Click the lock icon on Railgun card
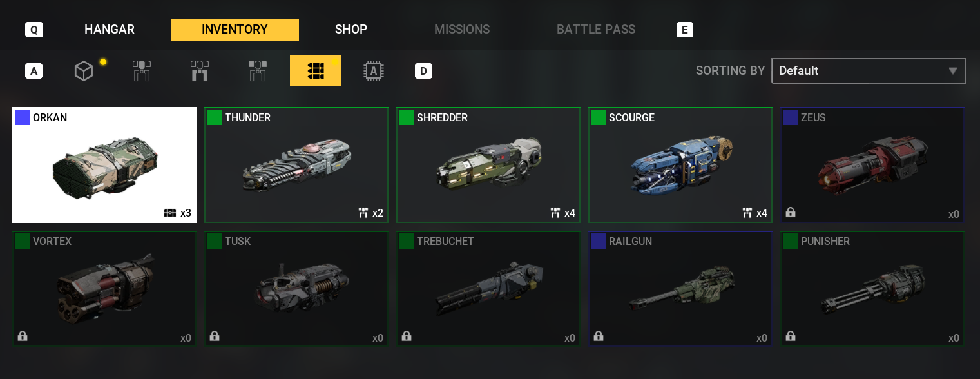 point(599,336)
